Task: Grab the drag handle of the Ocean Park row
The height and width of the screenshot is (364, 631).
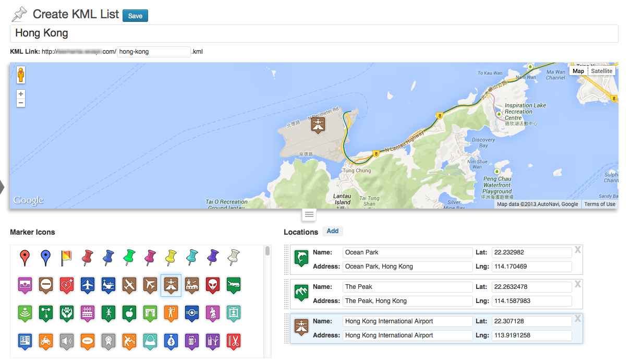Action: [x=286, y=260]
